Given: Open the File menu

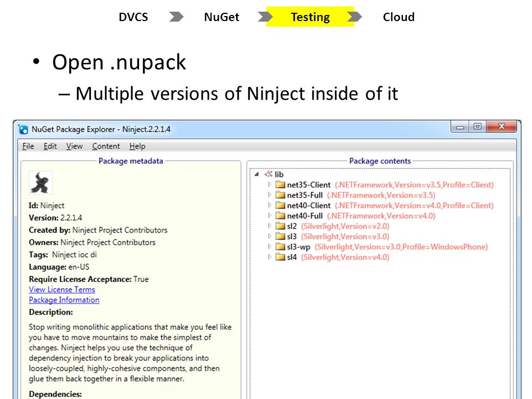Looking at the screenshot, I should (28, 146).
